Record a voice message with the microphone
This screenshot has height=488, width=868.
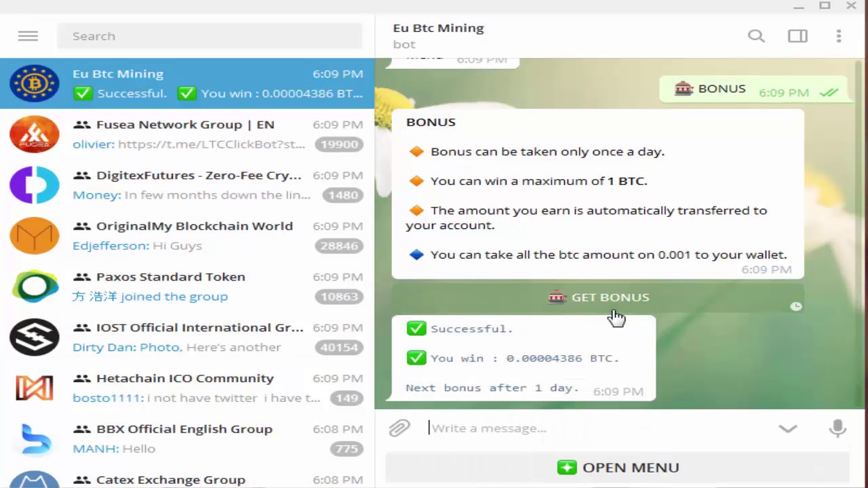[x=837, y=428]
